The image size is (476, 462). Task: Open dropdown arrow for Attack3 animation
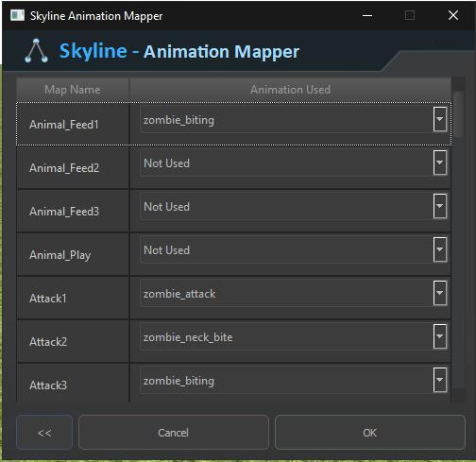(440, 380)
